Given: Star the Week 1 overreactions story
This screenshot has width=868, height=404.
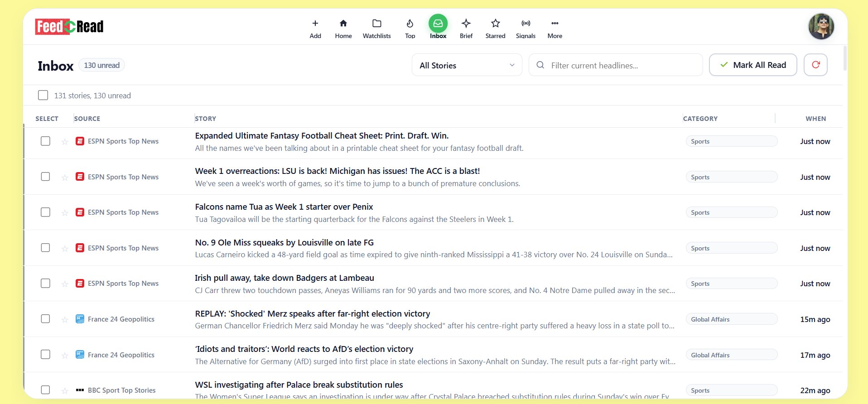Looking at the screenshot, I should pyautogui.click(x=65, y=178).
